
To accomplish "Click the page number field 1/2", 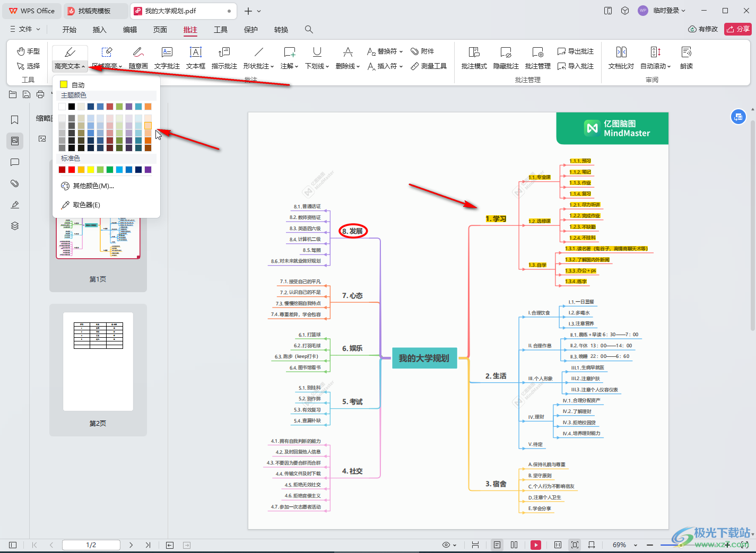I will 91,545.
